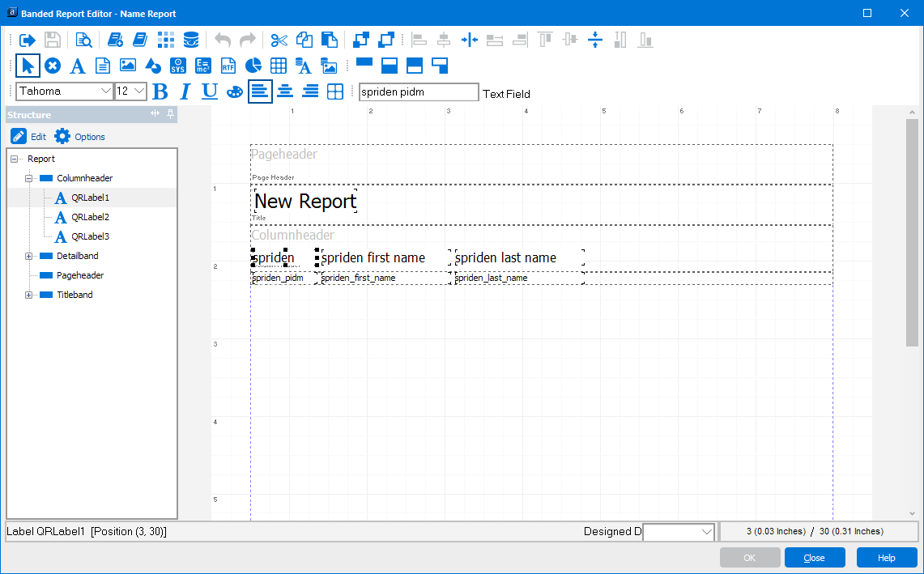Click the vertical scrollbar thumb
924x574 pixels.
coord(912,232)
